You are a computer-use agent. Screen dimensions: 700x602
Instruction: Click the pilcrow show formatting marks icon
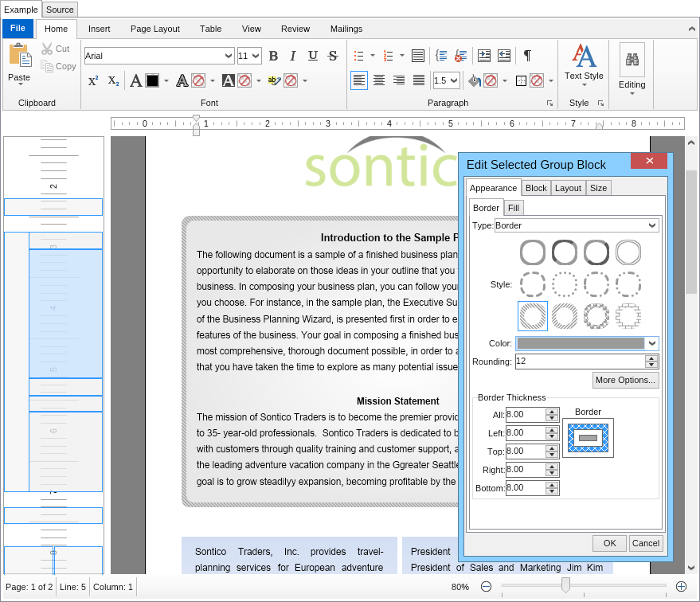point(526,56)
